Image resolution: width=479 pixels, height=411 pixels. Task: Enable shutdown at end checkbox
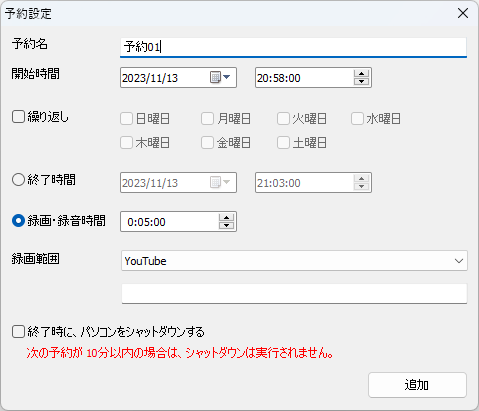[x=18, y=332]
